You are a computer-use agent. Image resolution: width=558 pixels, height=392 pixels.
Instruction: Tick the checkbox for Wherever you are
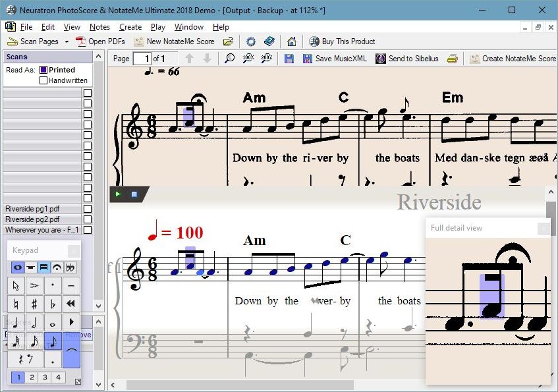click(87, 230)
